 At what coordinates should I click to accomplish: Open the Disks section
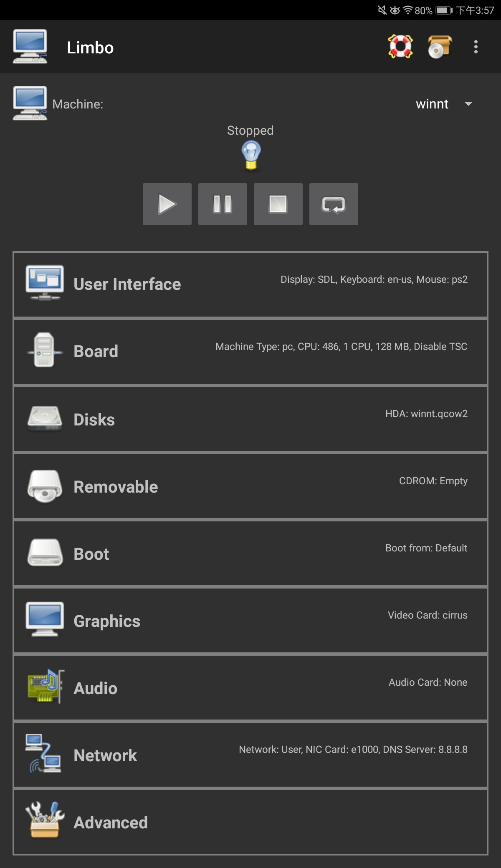250,419
